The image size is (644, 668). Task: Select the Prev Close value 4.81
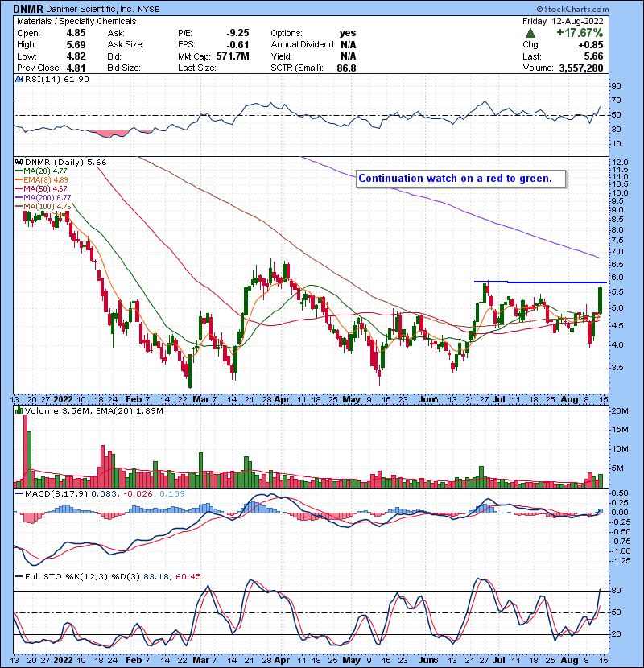coord(76,68)
